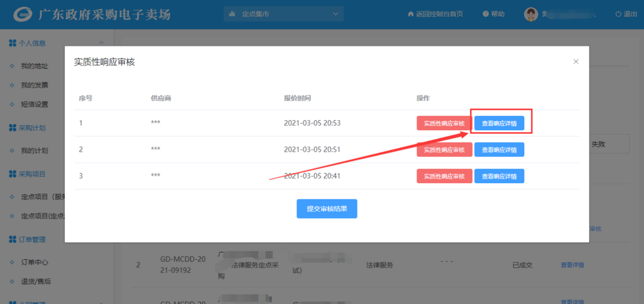Click the 退出 power icon

point(618,14)
